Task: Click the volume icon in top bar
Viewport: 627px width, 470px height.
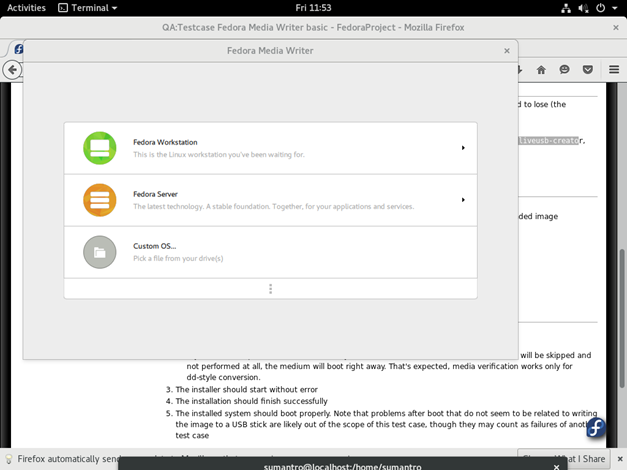Action: 583,8
